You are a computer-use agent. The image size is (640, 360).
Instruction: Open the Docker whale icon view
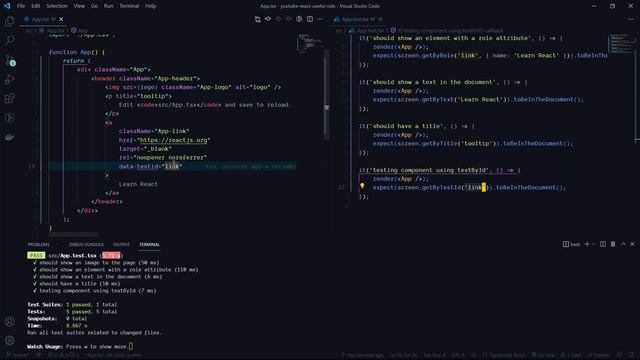coord(9,137)
